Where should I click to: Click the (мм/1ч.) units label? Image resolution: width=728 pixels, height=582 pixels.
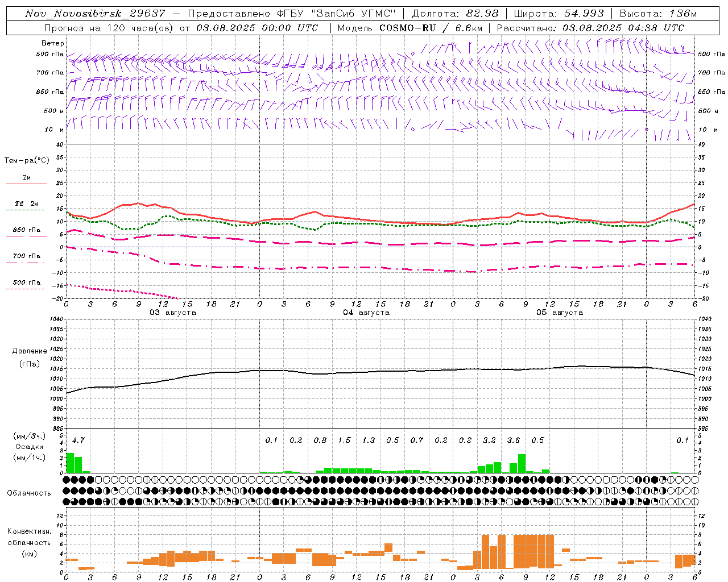point(29,458)
